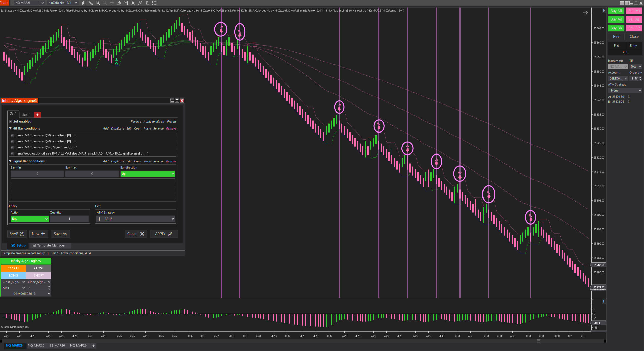Toggle the Set enabled checkbox

tap(11, 122)
